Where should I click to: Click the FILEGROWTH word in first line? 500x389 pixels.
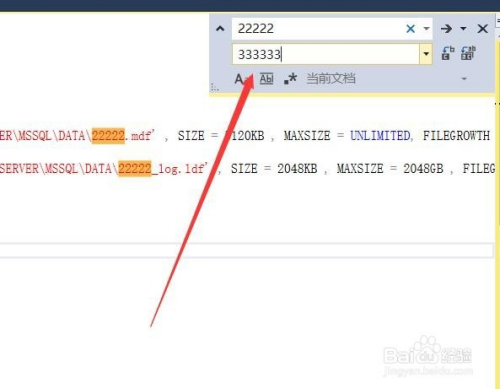[456, 136]
